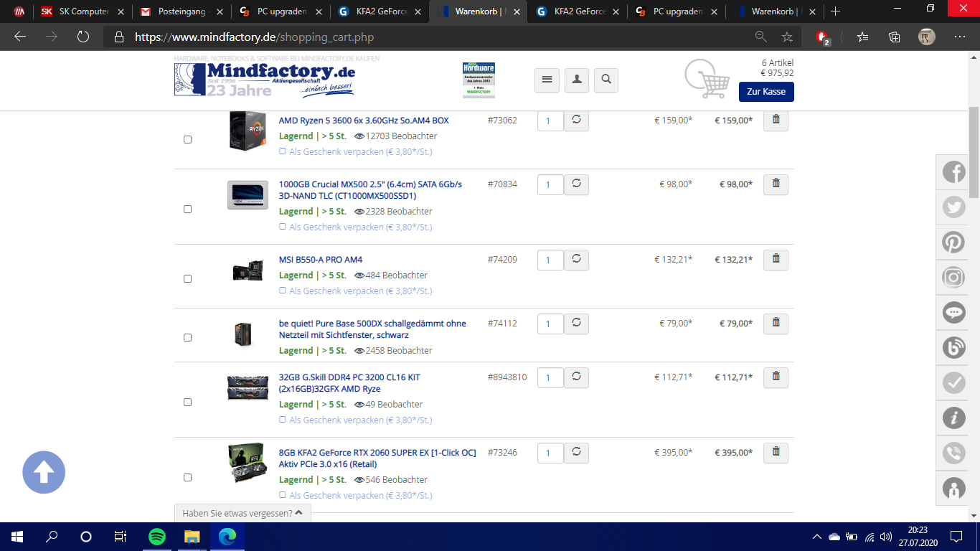
Task: Click quantity field for AMD Ryzen 5 3600
Action: pyautogui.click(x=550, y=121)
